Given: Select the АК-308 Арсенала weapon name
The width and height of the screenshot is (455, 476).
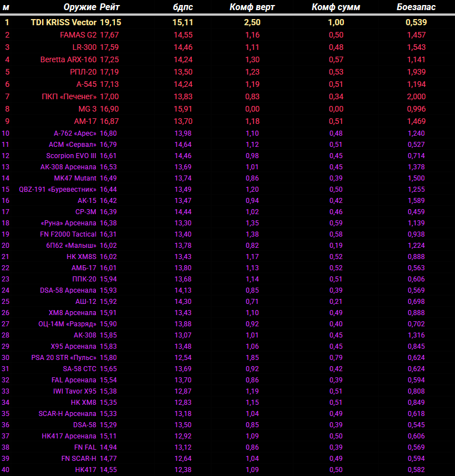Looking at the screenshot, I should [x=68, y=167].
